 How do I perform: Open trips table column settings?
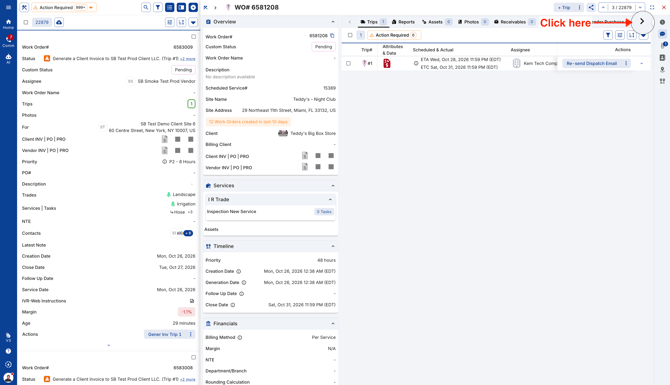(620, 35)
